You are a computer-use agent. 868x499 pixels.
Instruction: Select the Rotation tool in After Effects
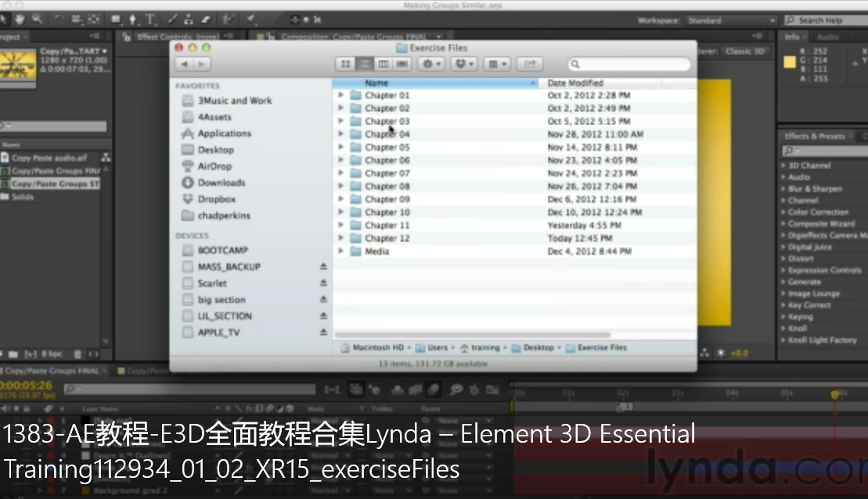[x=59, y=20]
